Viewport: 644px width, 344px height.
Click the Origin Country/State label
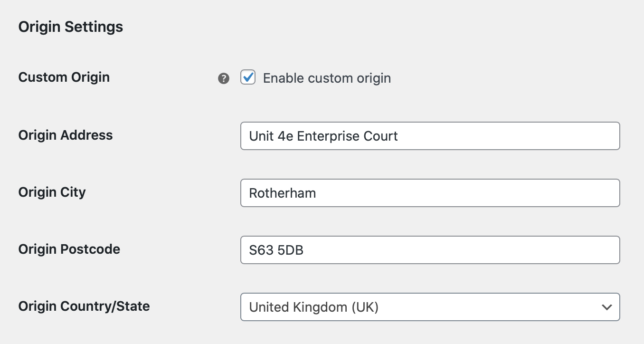(84, 307)
